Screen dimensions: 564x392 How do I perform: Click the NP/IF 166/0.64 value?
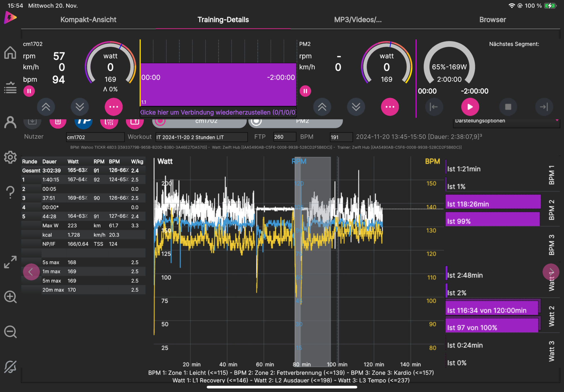click(x=78, y=244)
